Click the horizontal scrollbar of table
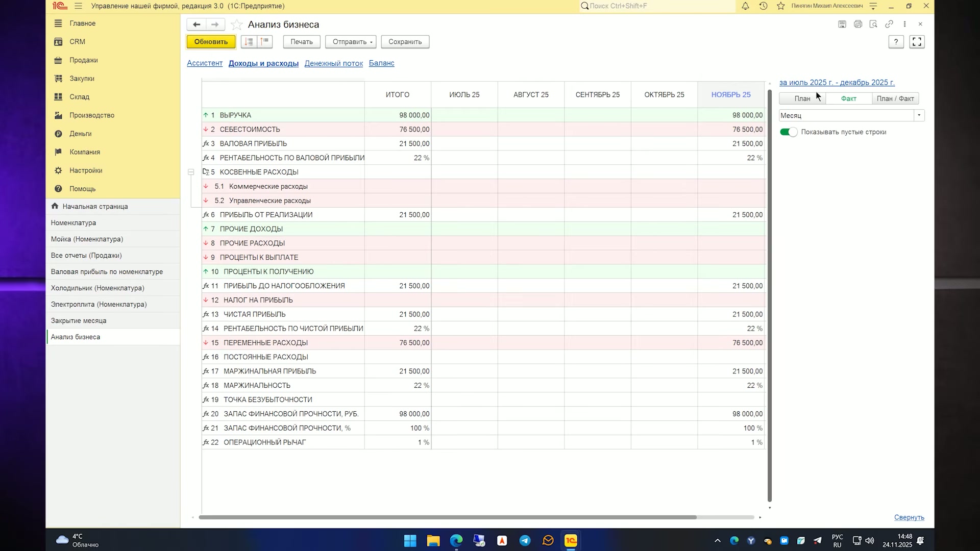This screenshot has width=980, height=551. pos(448,517)
